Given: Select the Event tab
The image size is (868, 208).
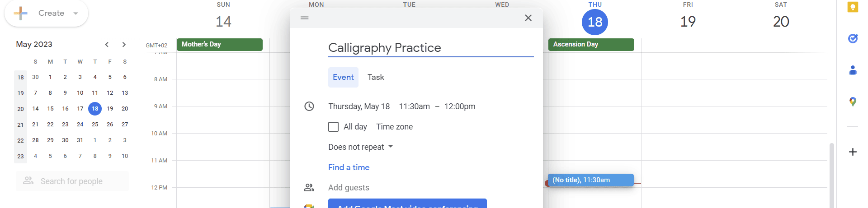Looking at the screenshot, I should click(x=343, y=77).
